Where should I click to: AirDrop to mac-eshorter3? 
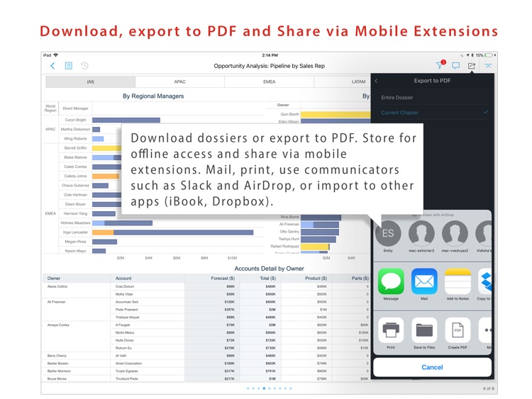(x=421, y=236)
